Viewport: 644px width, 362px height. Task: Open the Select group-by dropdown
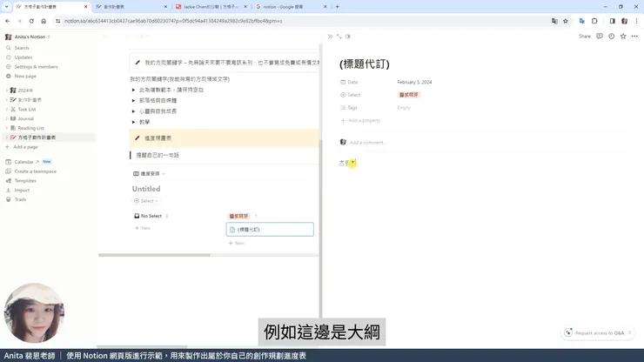click(x=146, y=201)
